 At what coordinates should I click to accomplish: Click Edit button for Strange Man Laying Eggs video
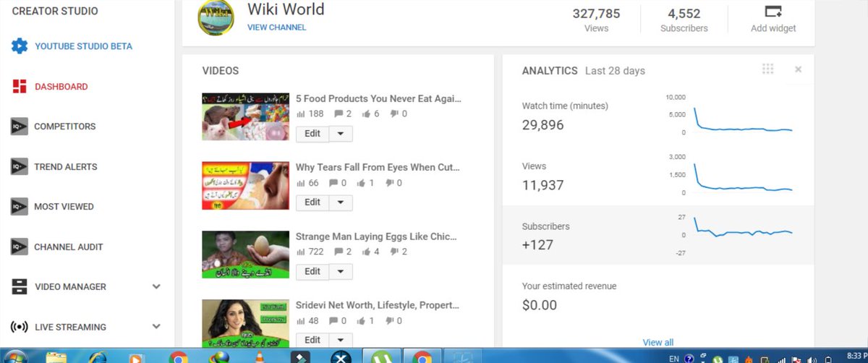coord(312,272)
